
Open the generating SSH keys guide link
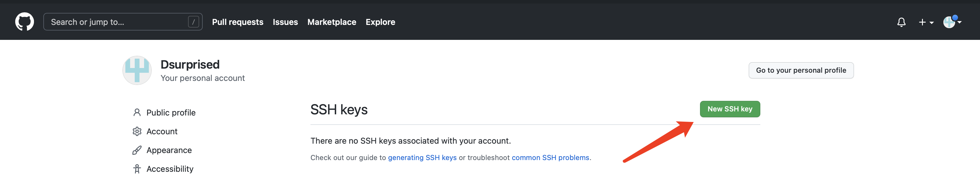point(422,157)
